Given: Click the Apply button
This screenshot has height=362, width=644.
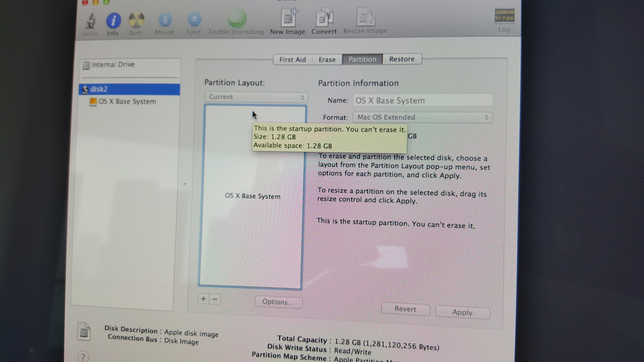Looking at the screenshot, I should pos(462,312).
